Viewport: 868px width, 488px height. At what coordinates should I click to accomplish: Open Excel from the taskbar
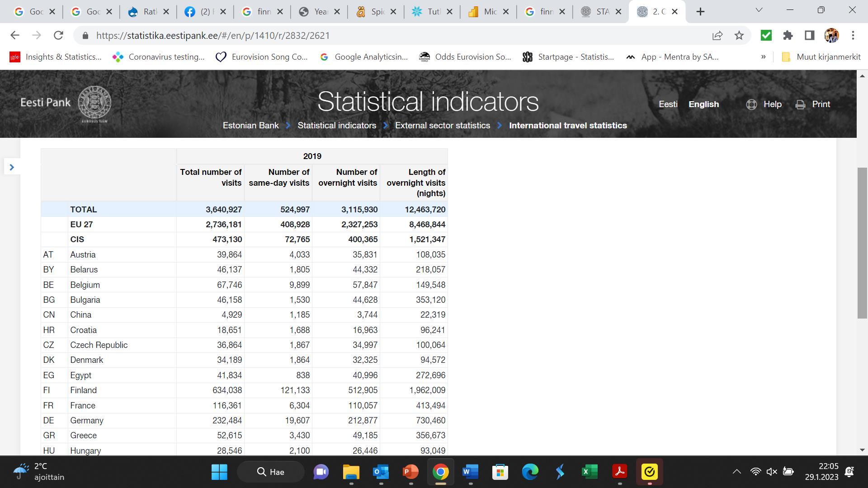590,472
